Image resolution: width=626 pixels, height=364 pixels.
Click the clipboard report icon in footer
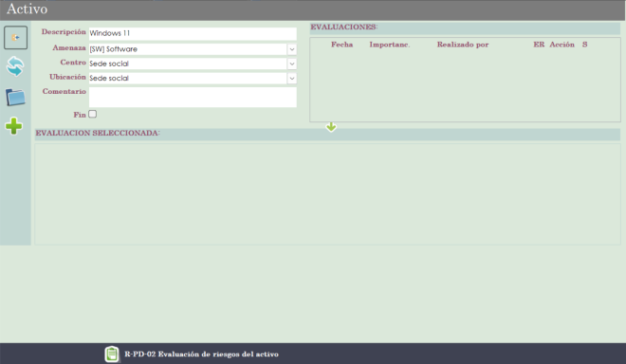click(112, 354)
